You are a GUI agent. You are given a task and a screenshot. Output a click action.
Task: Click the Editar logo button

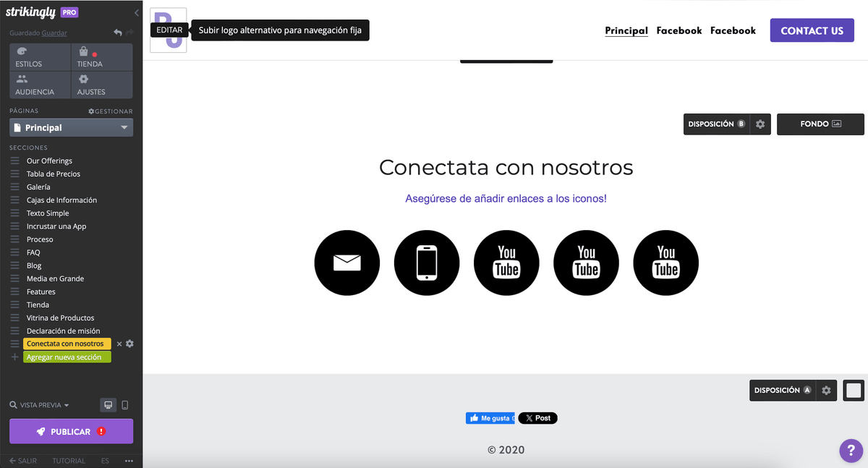[169, 30]
